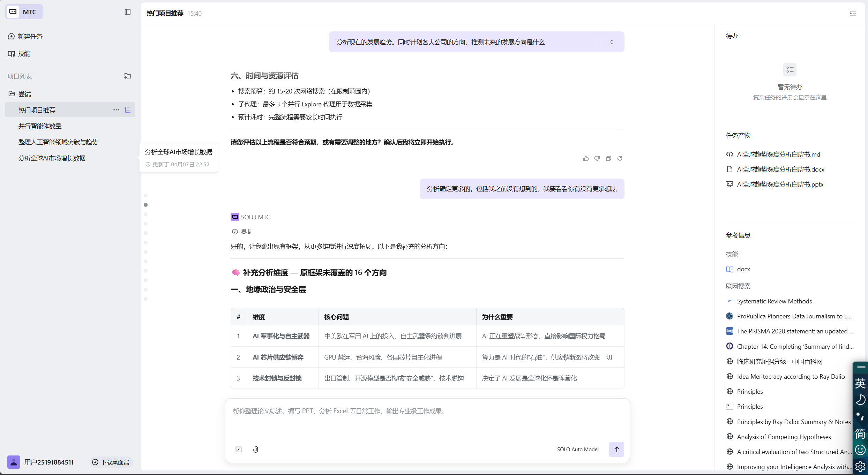Open AI全球趋势深度分析白皮书.pptx file

click(x=780, y=184)
